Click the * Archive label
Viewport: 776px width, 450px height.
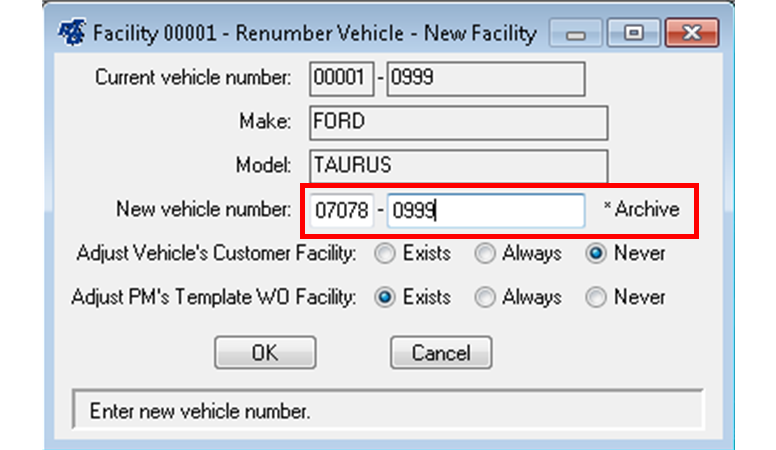coord(641,210)
